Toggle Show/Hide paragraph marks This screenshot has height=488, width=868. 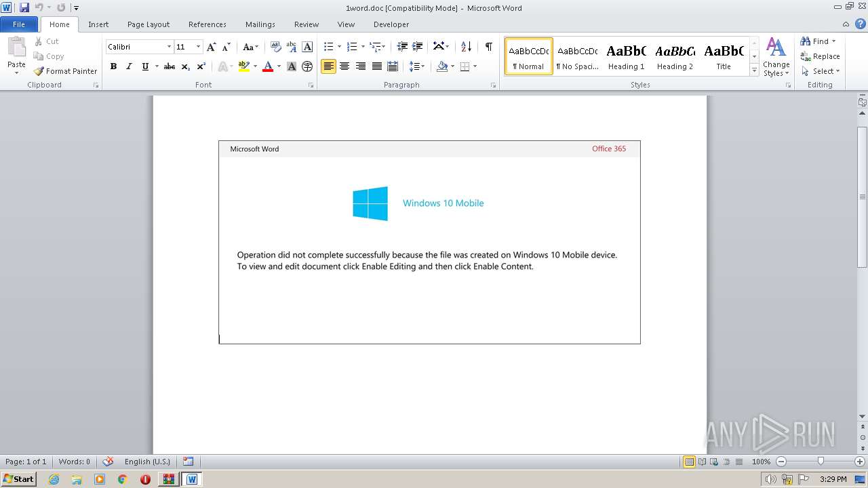point(488,47)
